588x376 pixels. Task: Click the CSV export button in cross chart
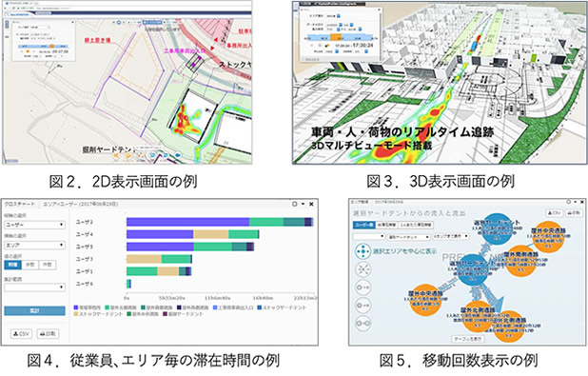click(x=21, y=333)
